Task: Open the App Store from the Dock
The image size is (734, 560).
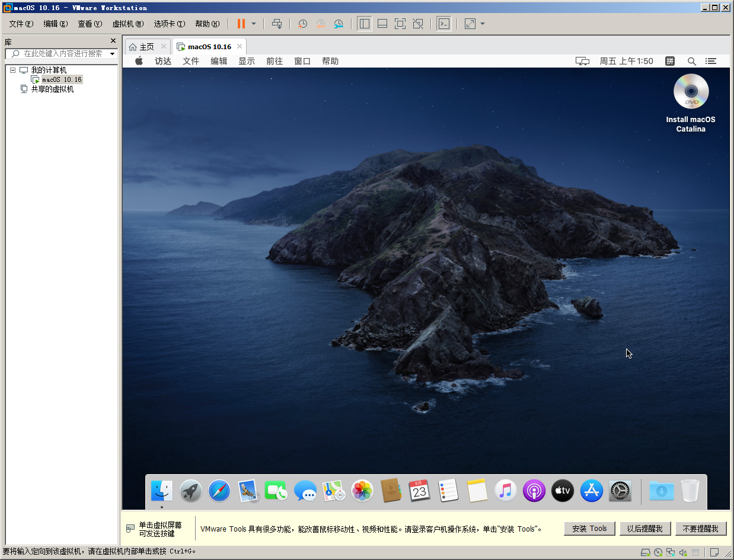Action: (592, 491)
